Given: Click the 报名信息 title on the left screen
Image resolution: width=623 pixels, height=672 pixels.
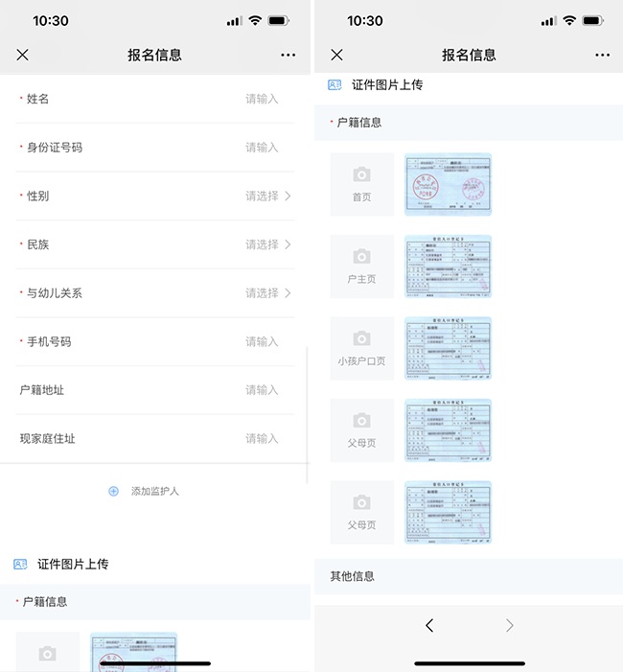Looking at the screenshot, I should coord(154,55).
